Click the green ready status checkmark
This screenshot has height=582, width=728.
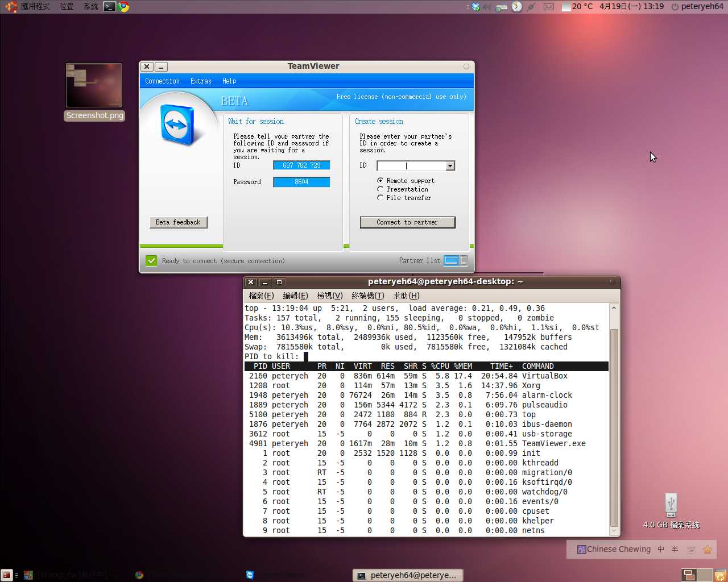click(151, 260)
